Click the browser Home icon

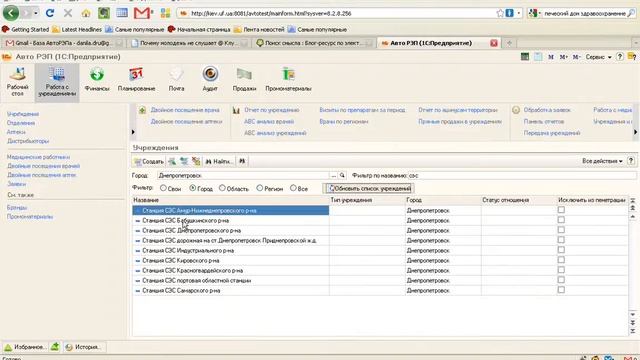[86, 13]
